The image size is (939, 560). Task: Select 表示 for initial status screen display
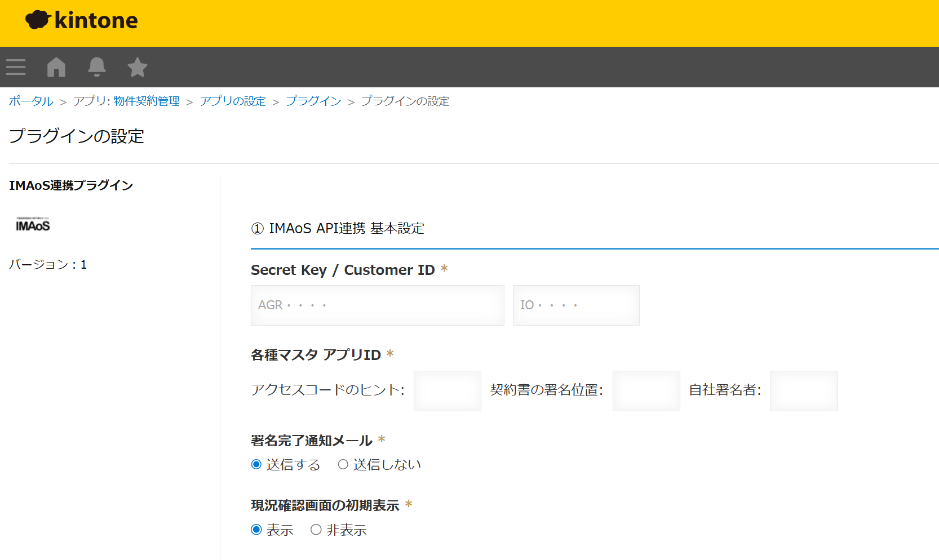[255, 529]
